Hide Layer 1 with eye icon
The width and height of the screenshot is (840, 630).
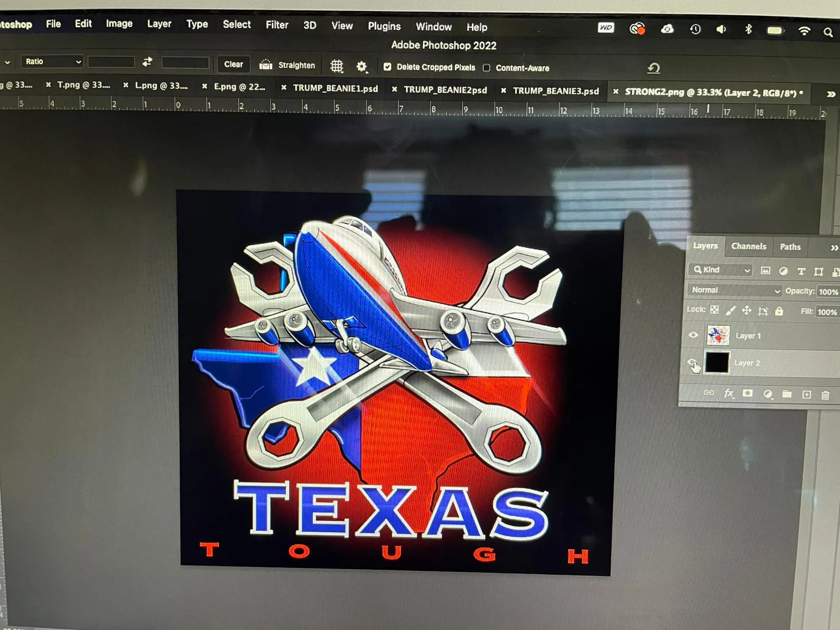tap(693, 335)
